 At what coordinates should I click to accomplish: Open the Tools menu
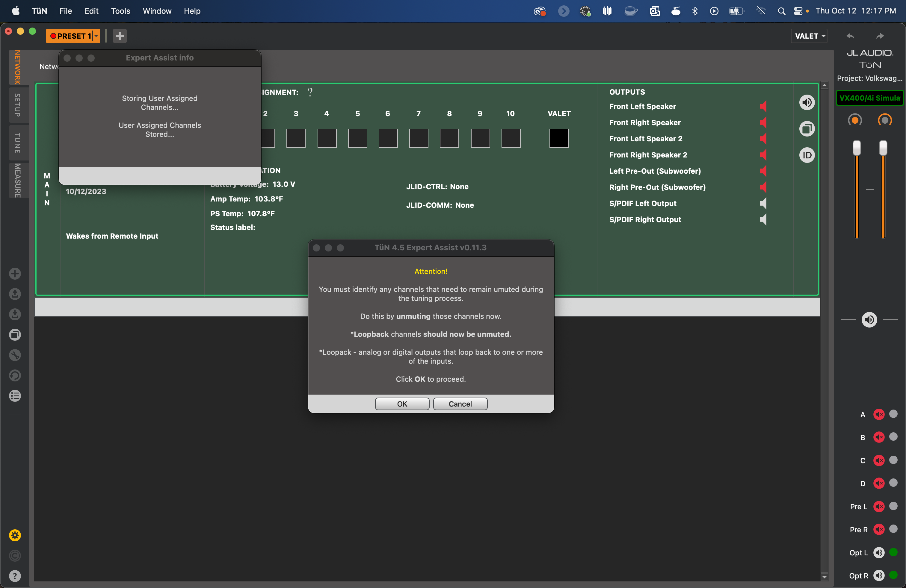(x=120, y=11)
